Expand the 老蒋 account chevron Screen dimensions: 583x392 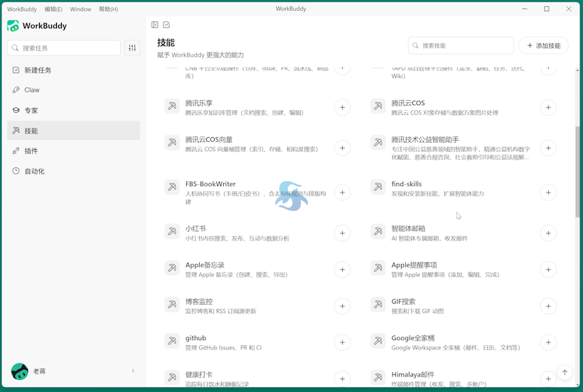coord(133,371)
